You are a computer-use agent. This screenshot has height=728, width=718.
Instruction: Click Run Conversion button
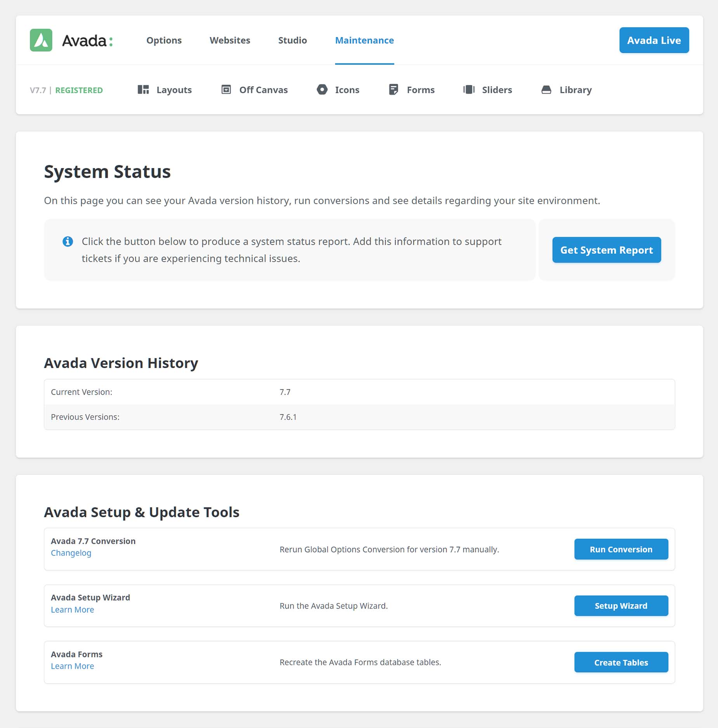point(621,549)
